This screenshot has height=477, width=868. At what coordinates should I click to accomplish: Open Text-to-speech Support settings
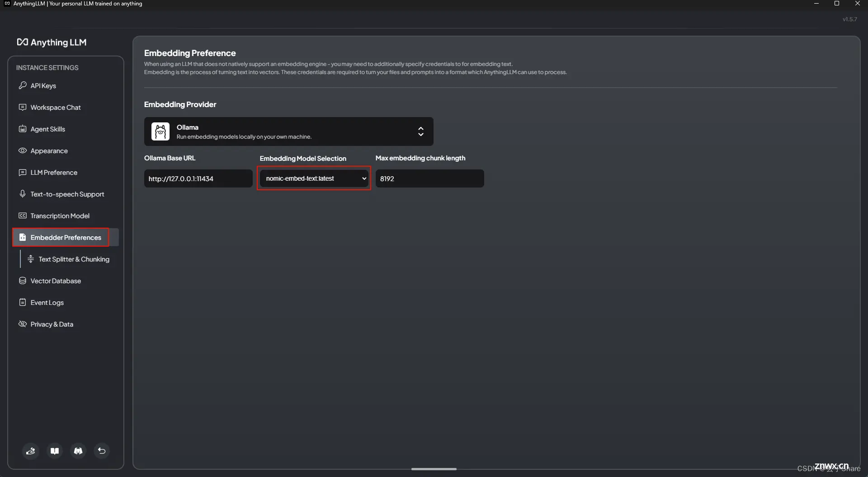coord(66,194)
